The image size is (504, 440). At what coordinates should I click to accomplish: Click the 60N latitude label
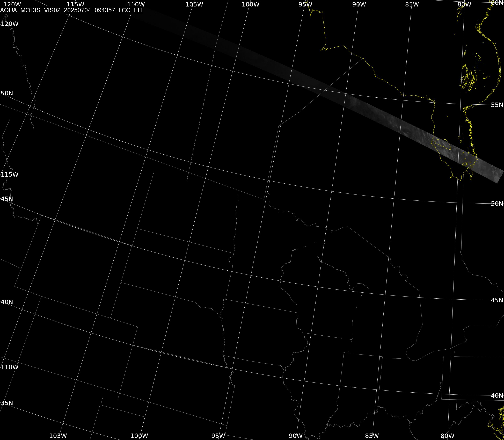(x=497, y=3)
